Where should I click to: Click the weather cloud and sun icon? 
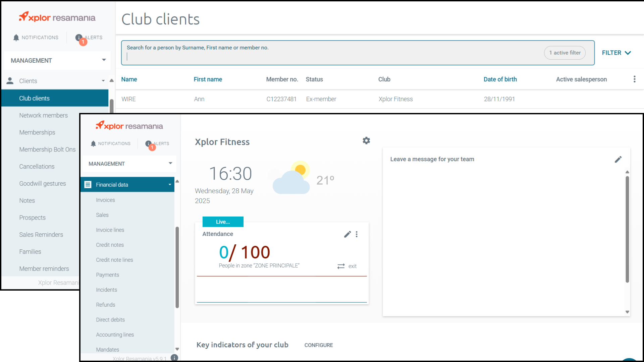point(291,178)
